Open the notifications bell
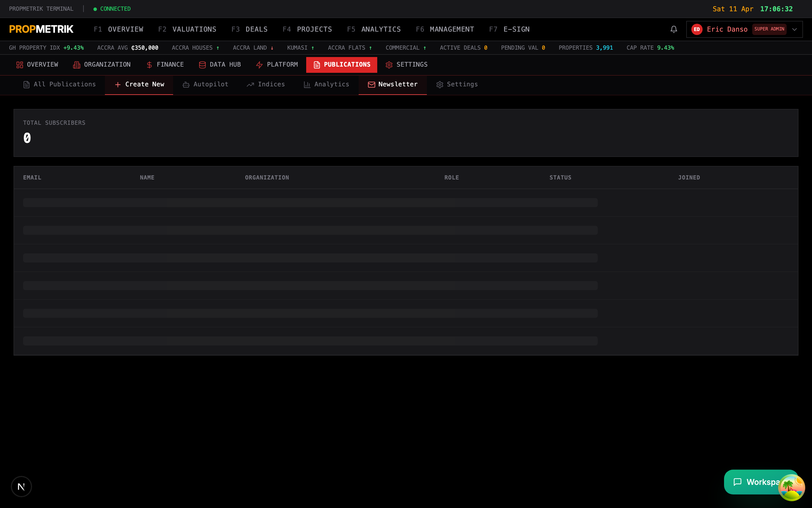 pyautogui.click(x=673, y=29)
